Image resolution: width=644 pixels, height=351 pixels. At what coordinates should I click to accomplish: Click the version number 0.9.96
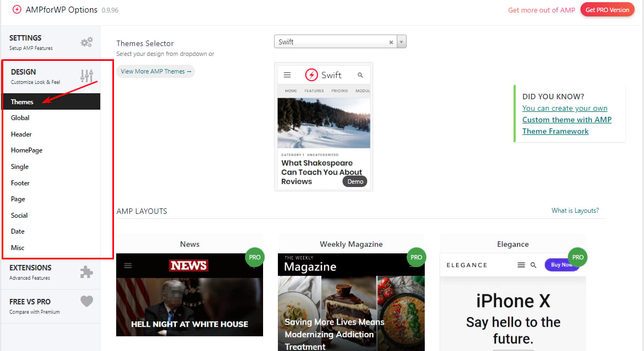pos(110,10)
